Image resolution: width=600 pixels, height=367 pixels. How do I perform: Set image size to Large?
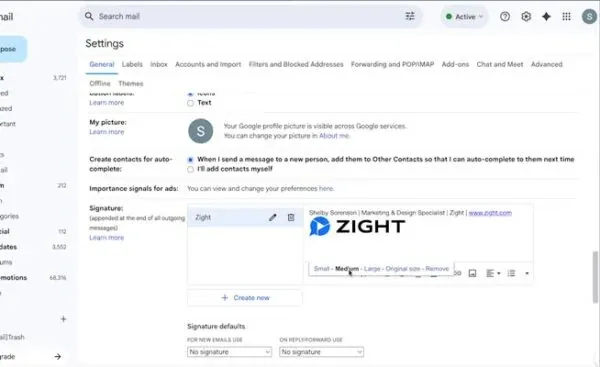(372, 269)
